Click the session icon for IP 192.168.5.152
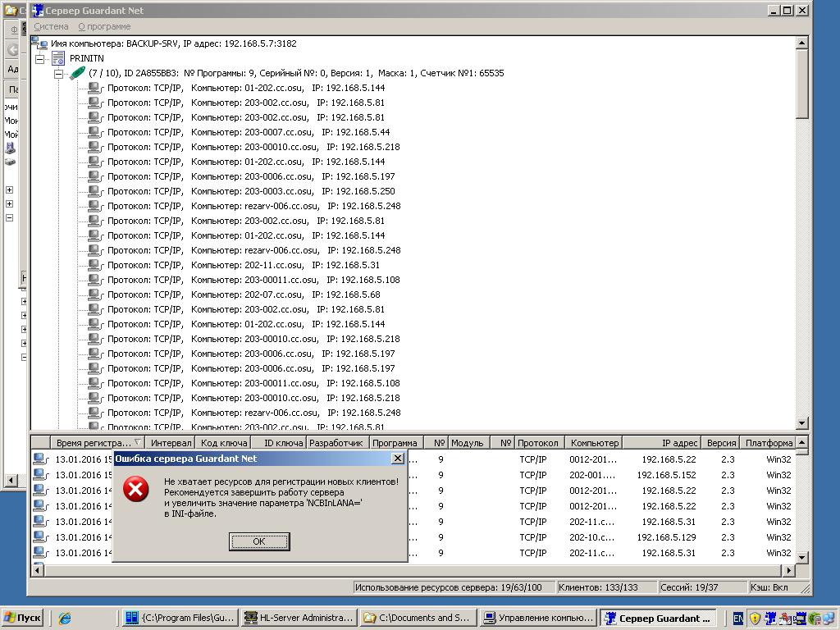 (40, 475)
